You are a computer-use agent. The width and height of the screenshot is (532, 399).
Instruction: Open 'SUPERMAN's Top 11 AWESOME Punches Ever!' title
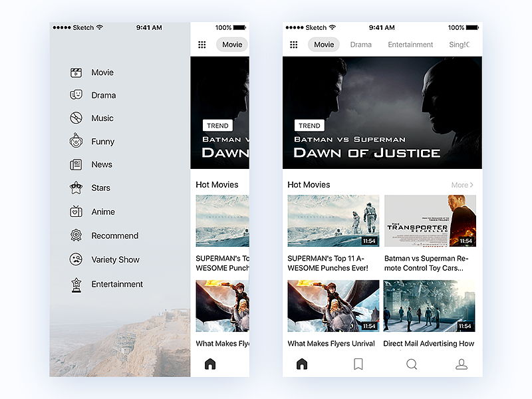click(x=328, y=263)
